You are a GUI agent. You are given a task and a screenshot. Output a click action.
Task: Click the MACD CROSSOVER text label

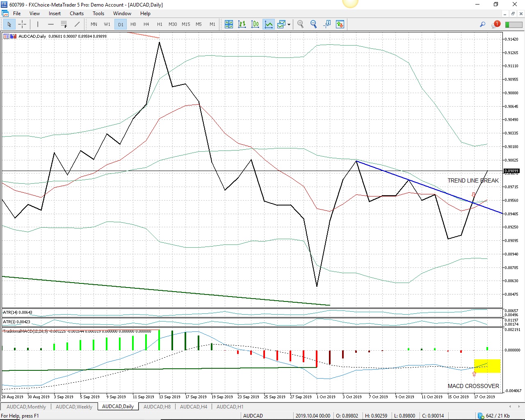pyautogui.click(x=473, y=386)
